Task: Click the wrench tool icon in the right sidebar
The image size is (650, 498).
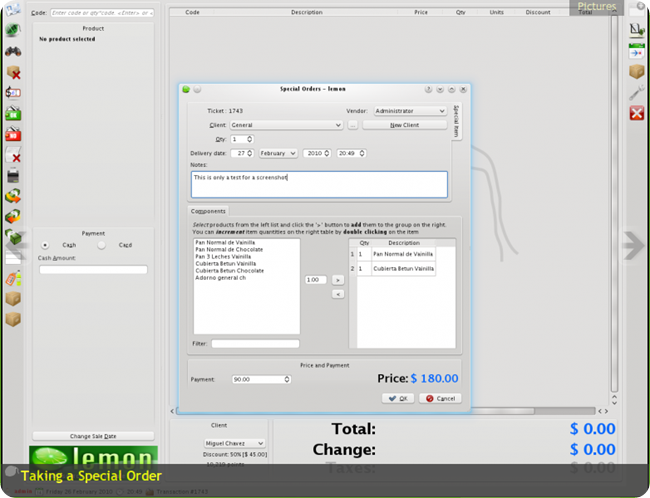Action: [x=636, y=92]
